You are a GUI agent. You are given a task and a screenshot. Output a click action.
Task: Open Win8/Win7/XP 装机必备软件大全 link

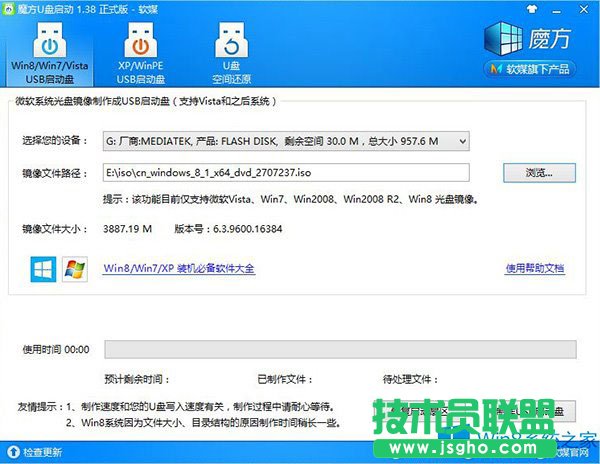179,268
